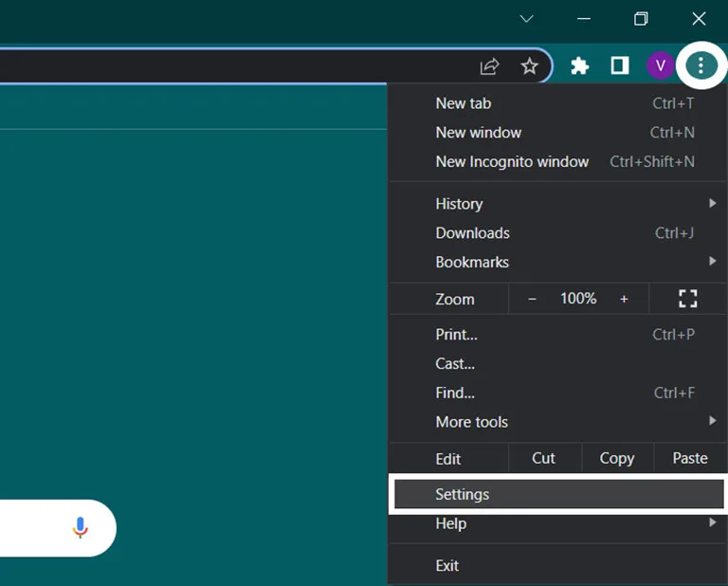Bookmark this page with the star icon
The image size is (728, 586).
click(529, 66)
